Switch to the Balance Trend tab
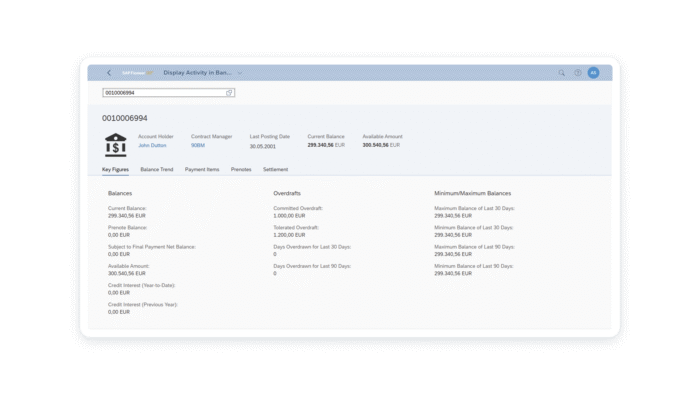The width and height of the screenshot is (700, 394). click(157, 170)
